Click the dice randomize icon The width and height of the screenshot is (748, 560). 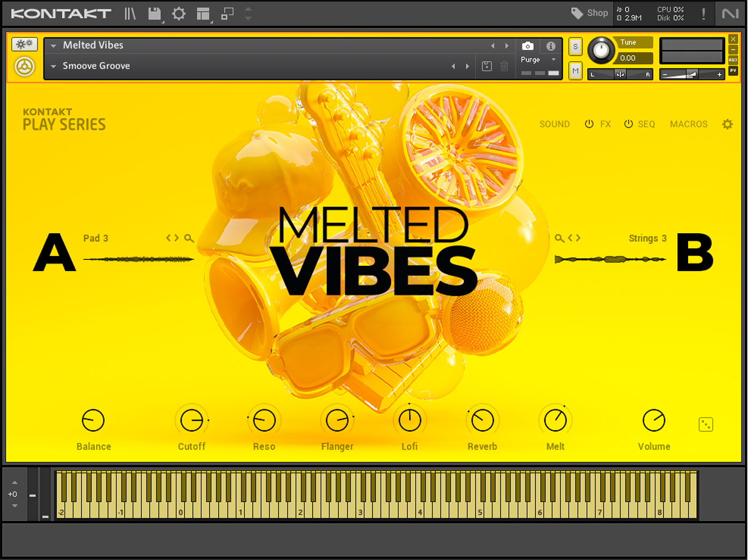point(706,424)
